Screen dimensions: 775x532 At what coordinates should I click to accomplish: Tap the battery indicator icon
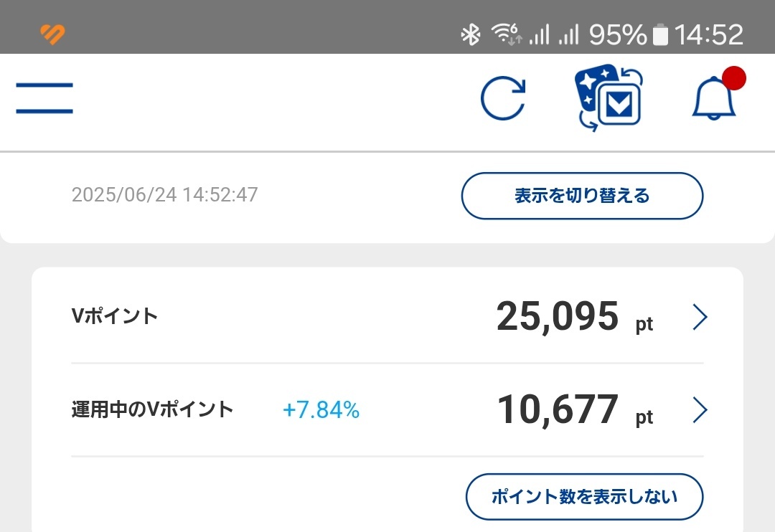pyautogui.click(x=660, y=35)
